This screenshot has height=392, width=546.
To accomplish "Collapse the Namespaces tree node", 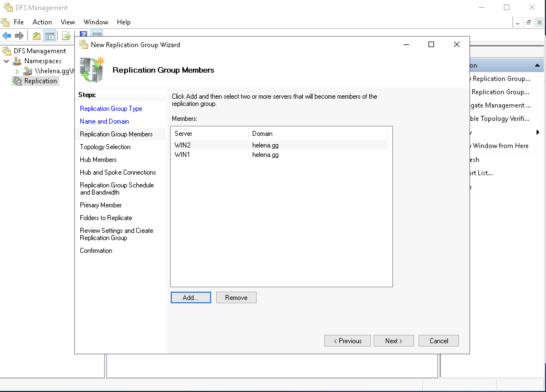I will point(7,61).
